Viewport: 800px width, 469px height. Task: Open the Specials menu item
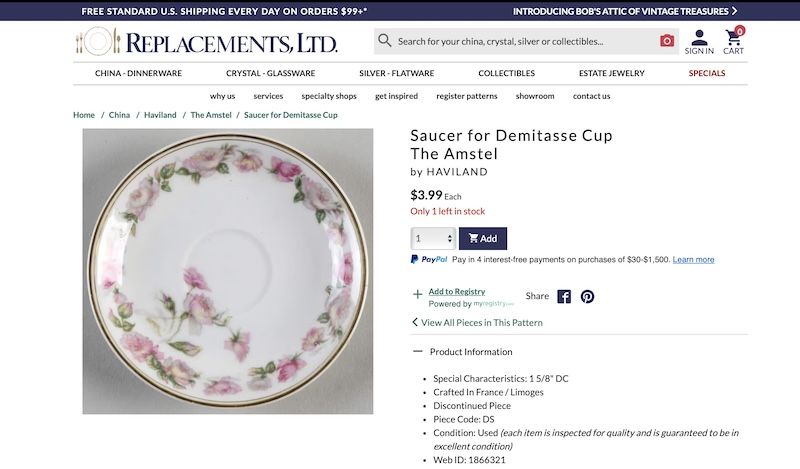[x=707, y=73]
